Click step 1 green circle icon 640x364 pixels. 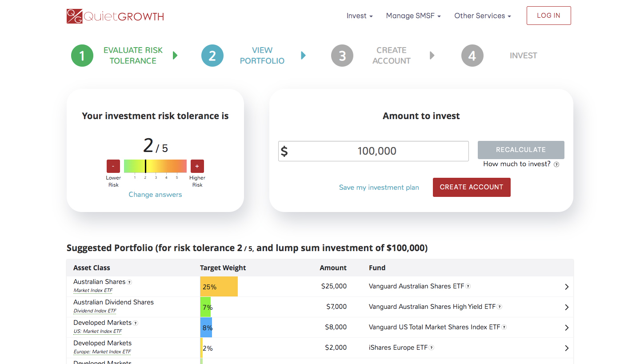pyautogui.click(x=82, y=56)
